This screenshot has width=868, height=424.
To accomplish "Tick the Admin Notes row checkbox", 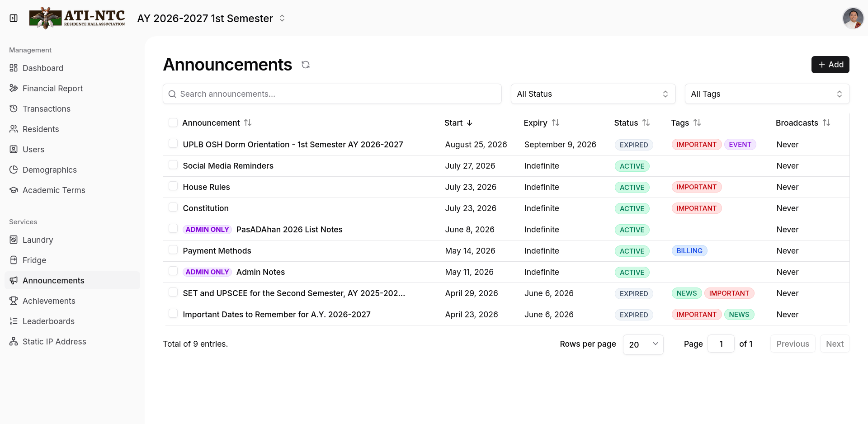I will pos(173,271).
